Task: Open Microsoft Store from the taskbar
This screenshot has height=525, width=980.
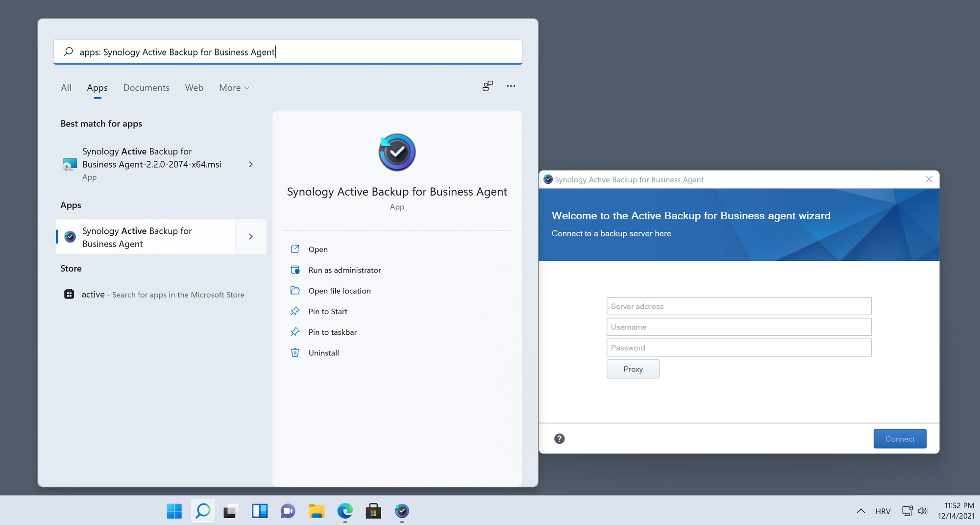Action: click(373, 511)
